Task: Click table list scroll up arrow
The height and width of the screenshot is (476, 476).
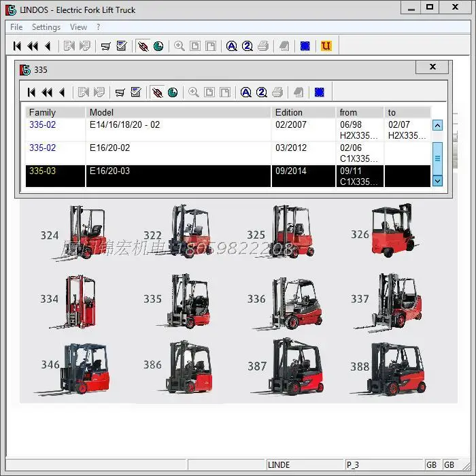Action: coord(437,125)
